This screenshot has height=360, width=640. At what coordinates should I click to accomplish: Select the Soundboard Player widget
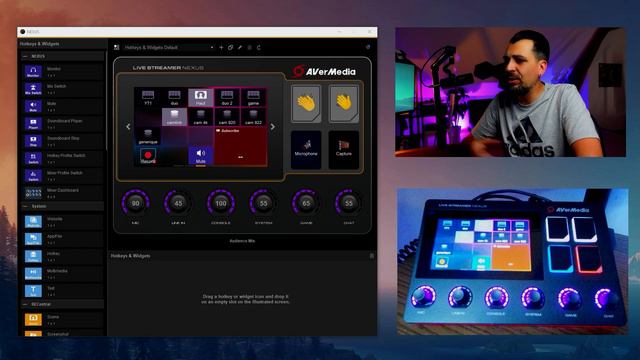click(x=63, y=124)
